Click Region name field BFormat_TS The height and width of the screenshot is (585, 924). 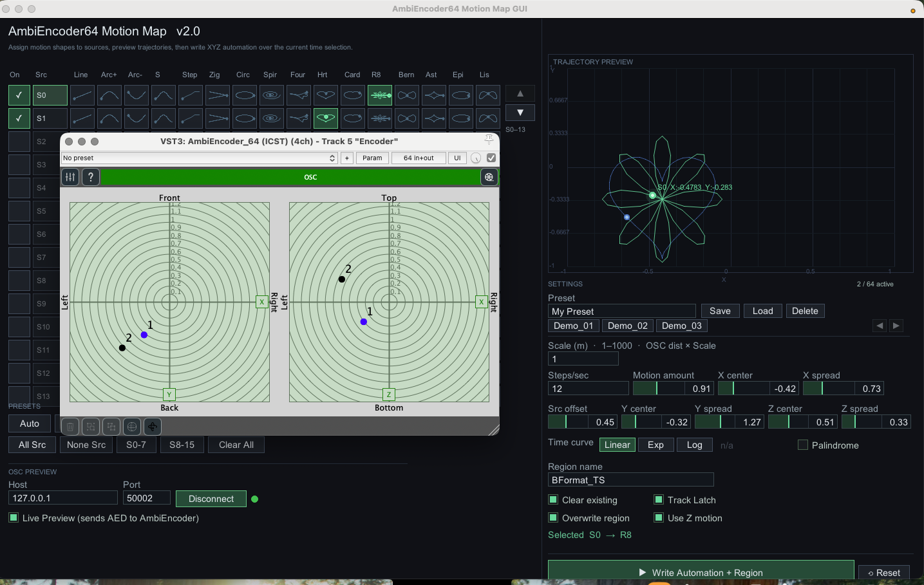[631, 480]
